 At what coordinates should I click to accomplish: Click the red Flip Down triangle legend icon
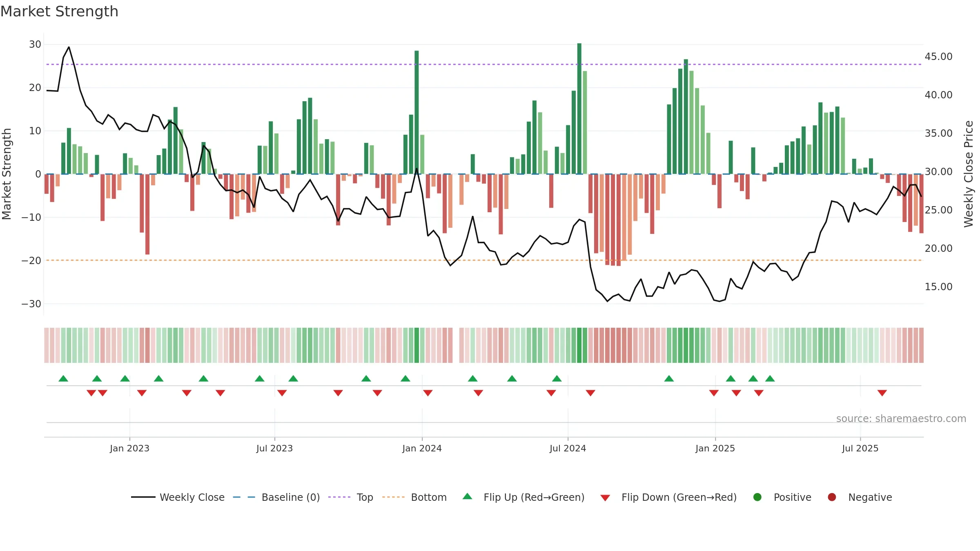(605, 498)
